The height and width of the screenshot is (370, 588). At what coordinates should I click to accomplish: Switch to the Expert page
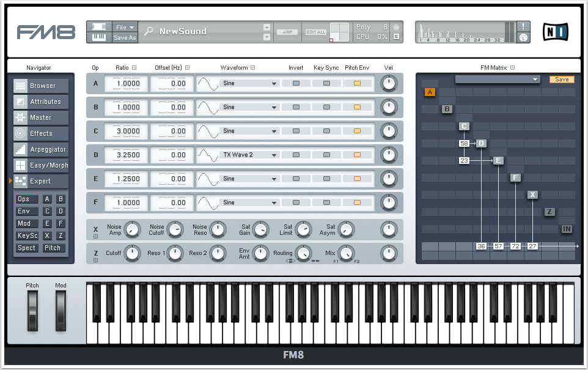[x=41, y=181]
